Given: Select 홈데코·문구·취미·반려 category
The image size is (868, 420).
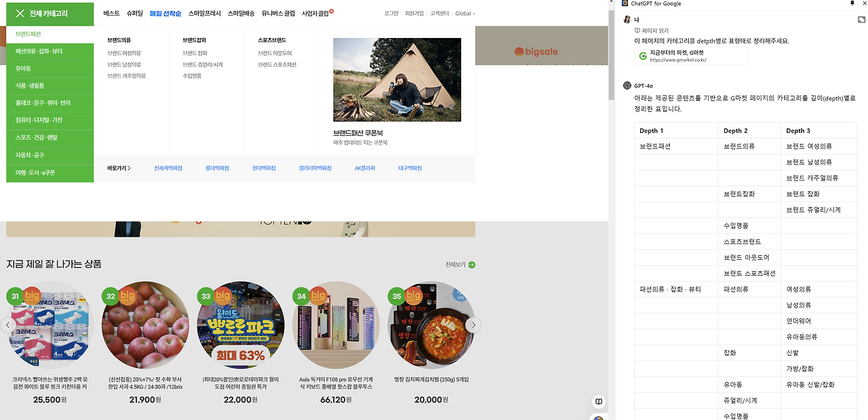Looking at the screenshot, I should 50,103.
